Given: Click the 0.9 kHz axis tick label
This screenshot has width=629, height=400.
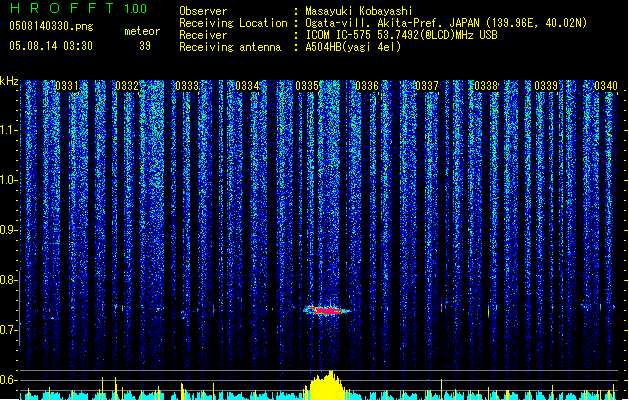Looking at the screenshot, I should [7, 230].
